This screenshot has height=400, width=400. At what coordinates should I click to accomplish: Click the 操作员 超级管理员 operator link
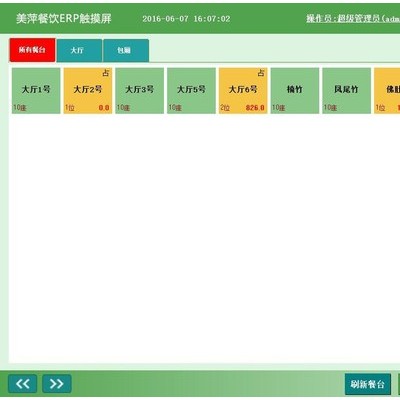(353, 19)
